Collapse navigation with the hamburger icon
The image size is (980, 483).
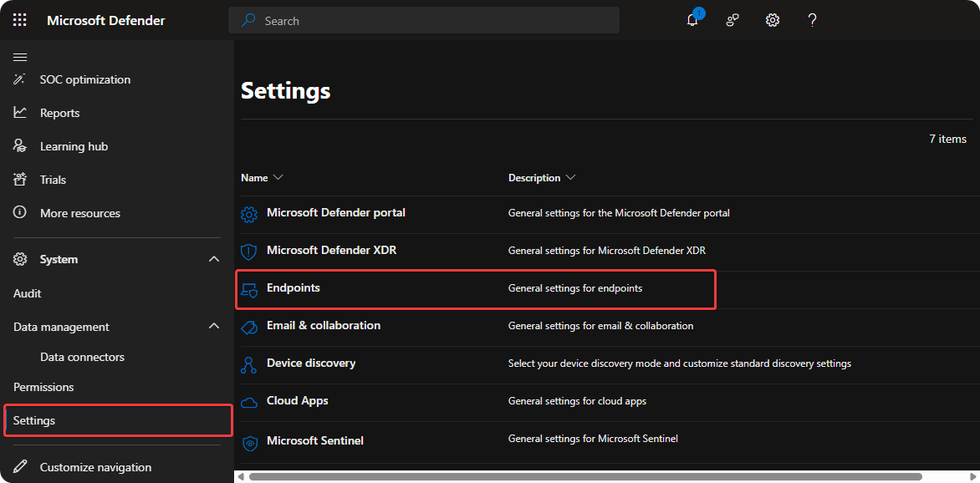(20, 57)
